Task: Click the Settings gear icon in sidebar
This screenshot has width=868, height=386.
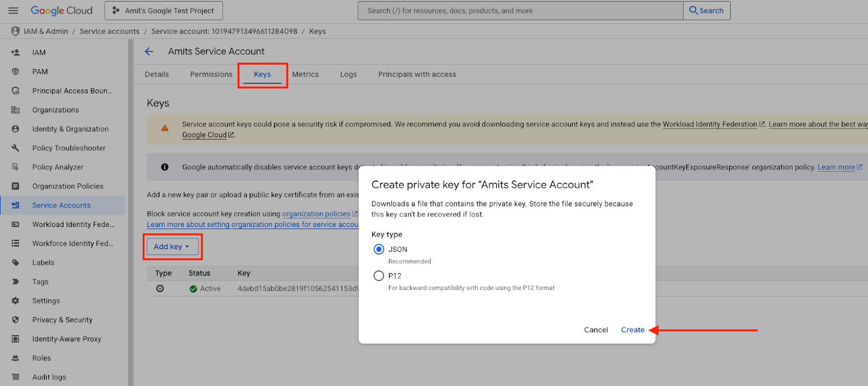Action: tap(15, 301)
